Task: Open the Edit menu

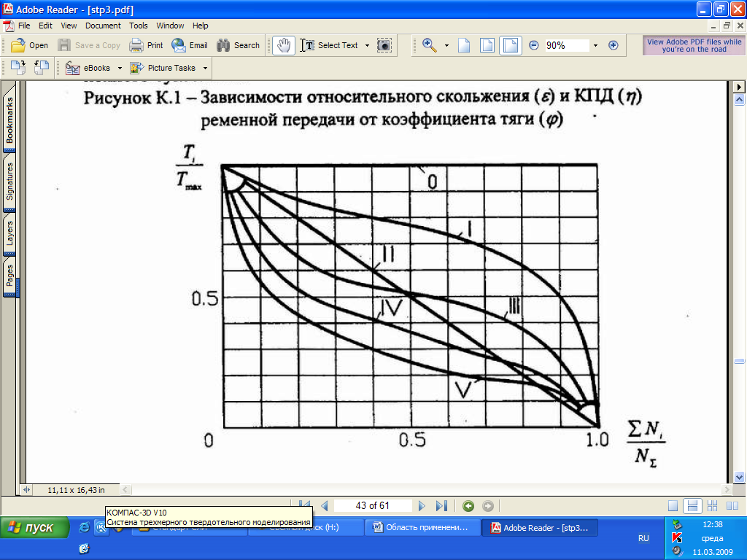Action: coord(45,26)
